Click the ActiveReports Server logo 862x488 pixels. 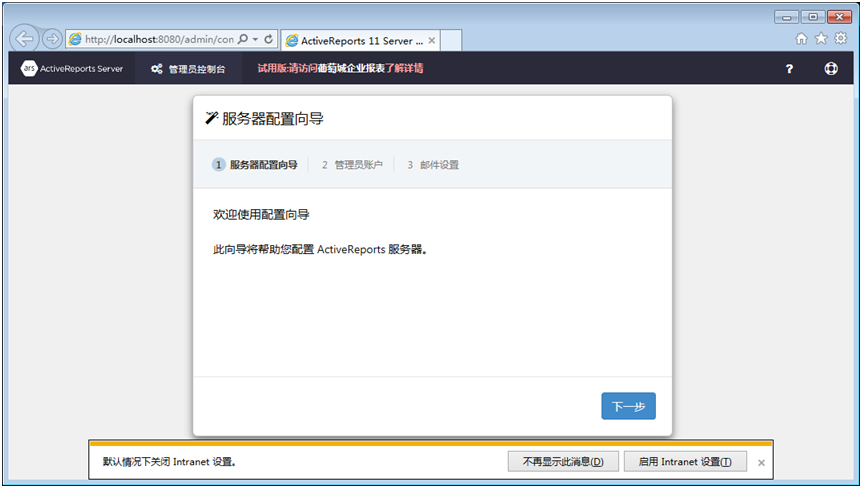[x=72, y=69]
